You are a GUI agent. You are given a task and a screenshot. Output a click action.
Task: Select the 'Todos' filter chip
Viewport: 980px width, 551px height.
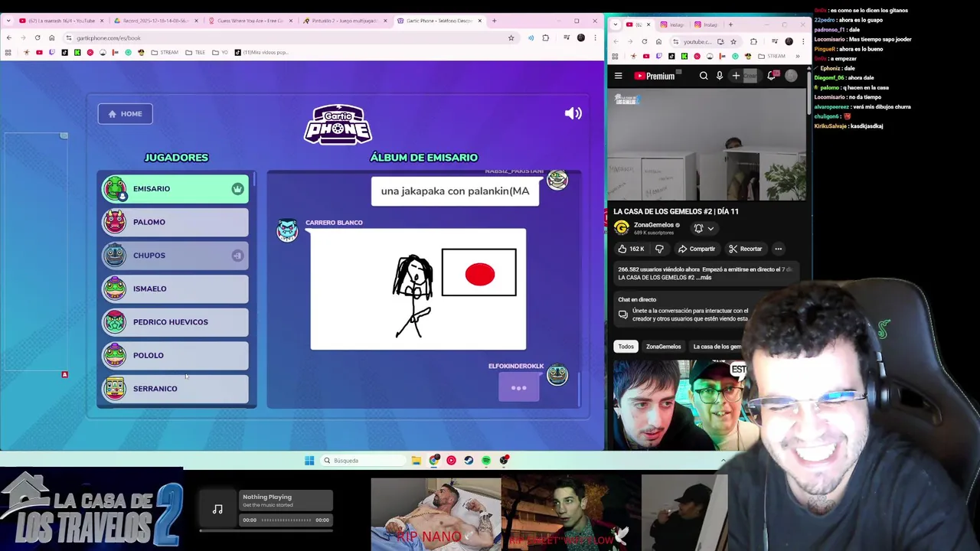click(x=626, y=347)
